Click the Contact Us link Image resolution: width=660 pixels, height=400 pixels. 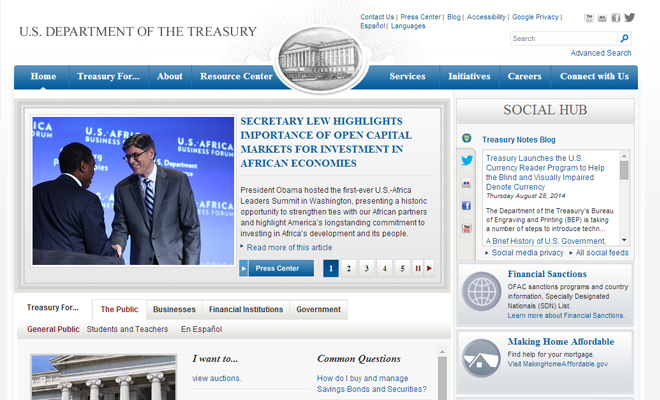tap(377, 17)
